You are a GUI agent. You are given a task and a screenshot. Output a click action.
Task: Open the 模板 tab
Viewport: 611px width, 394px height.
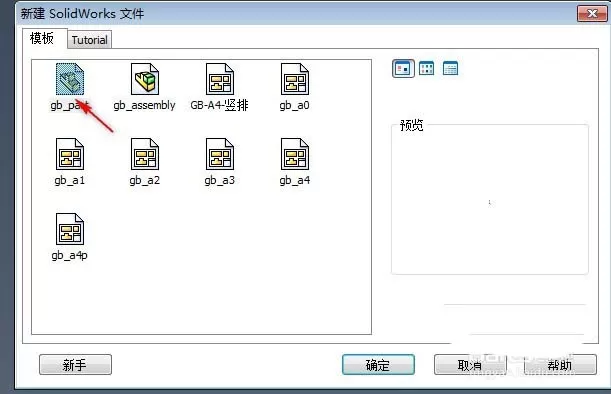click(44, 38)
